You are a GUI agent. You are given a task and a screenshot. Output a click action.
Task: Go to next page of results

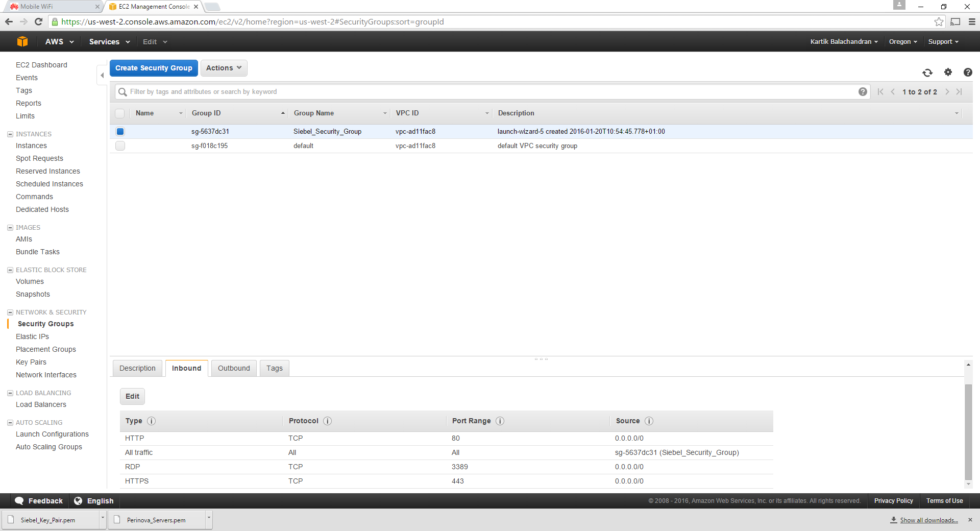[947, 92]
